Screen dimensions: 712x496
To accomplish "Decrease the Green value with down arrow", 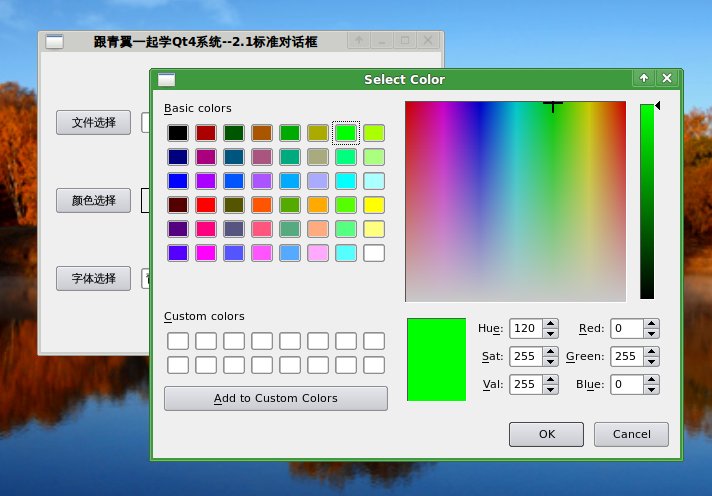I will pyautogui.click(x=652, y=361).
